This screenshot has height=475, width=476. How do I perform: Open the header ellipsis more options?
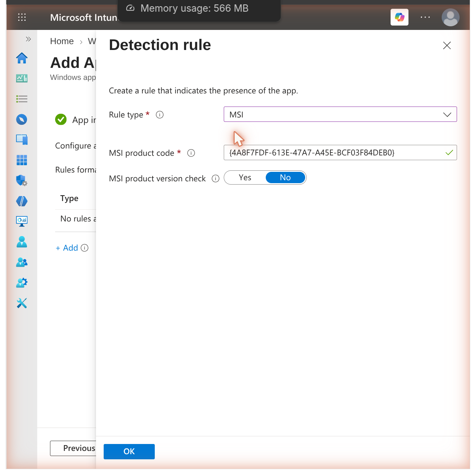click(x=425, y=17)
